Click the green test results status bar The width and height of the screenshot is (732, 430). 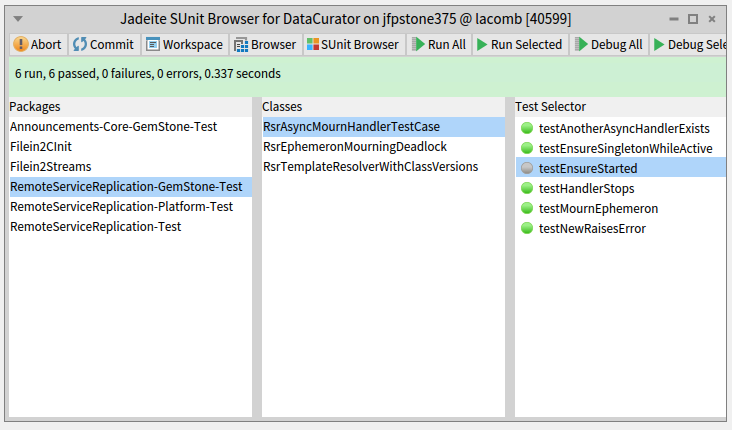[366, 74]
